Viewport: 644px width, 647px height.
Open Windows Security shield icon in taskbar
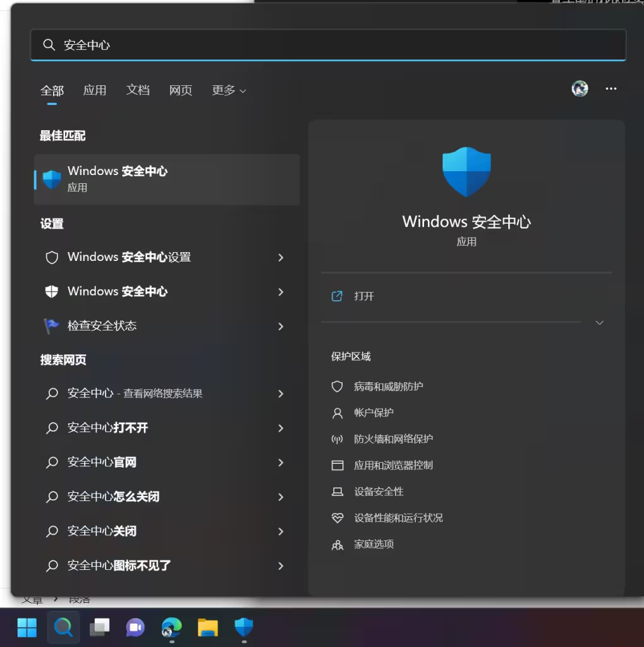pyautogui.click(x=244, y=627)
